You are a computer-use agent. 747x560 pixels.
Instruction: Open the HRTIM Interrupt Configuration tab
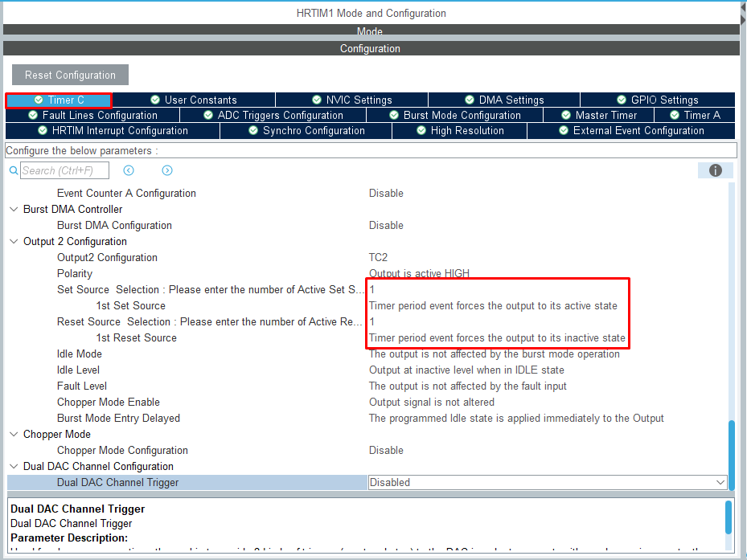tap(113, 130)
